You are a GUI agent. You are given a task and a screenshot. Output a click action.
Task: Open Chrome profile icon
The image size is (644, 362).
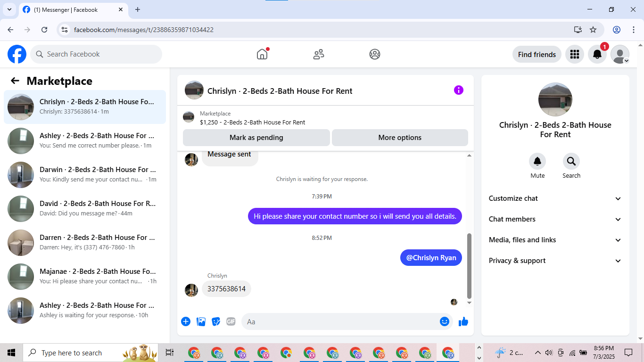(617, 30)
